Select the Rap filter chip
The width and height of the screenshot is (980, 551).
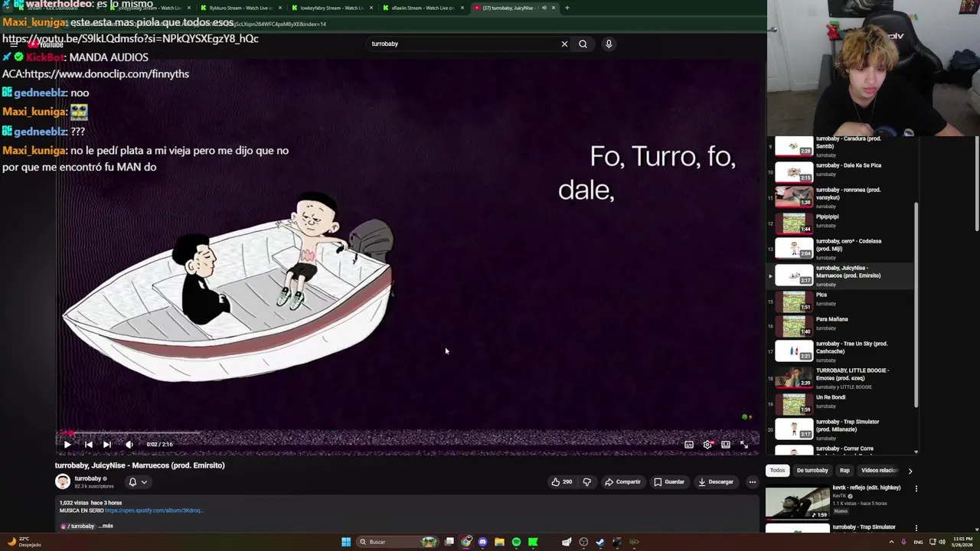(844, 471)
